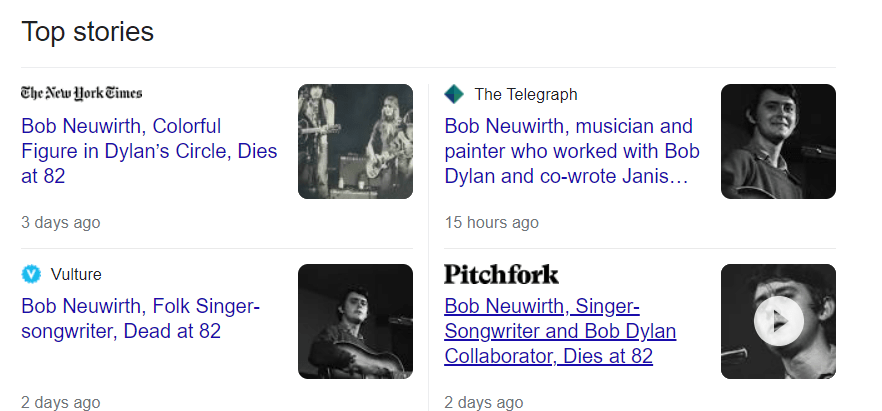Click The New York Times logo

[x=82, y=93]
